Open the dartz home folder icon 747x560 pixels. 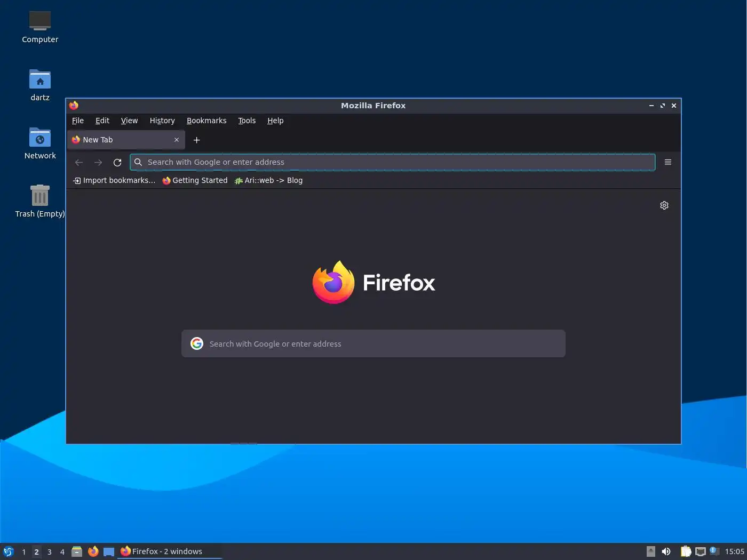point(40,85)
